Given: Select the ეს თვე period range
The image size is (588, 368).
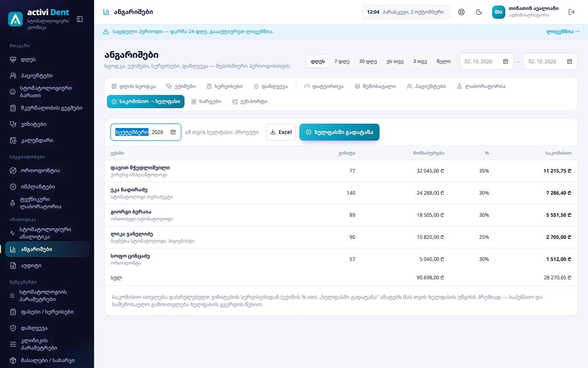Looking at the screenshot, I should [x=395, y=61].
